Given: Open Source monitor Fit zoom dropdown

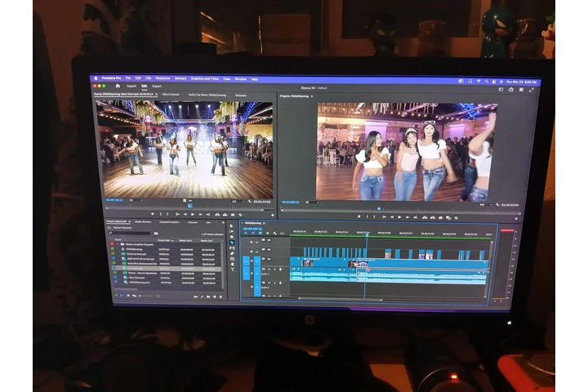Looking at the screenshot, I should tap(136, 200).
